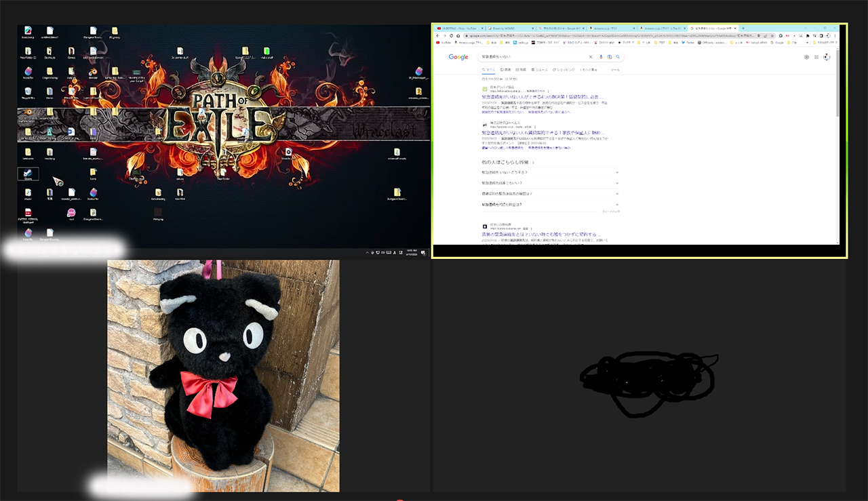Click the voice search microphone icon

600,57
